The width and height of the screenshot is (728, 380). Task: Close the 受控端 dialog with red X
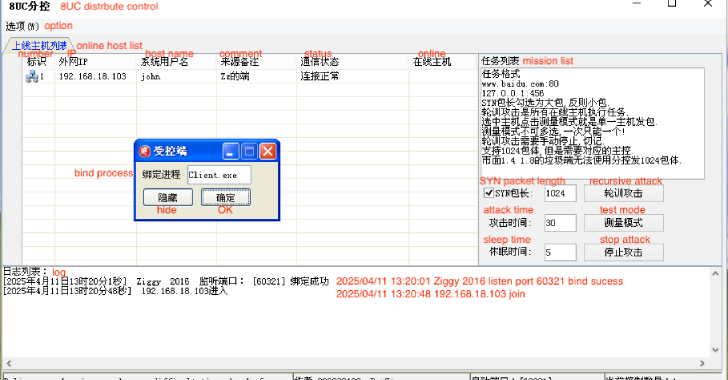pyautogui.click(x=268, y=151)
